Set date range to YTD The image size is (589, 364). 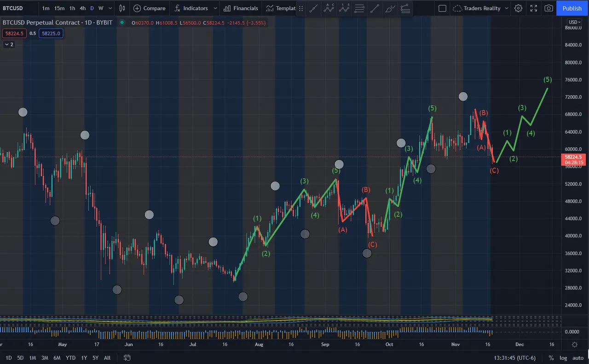click(70, 358)
